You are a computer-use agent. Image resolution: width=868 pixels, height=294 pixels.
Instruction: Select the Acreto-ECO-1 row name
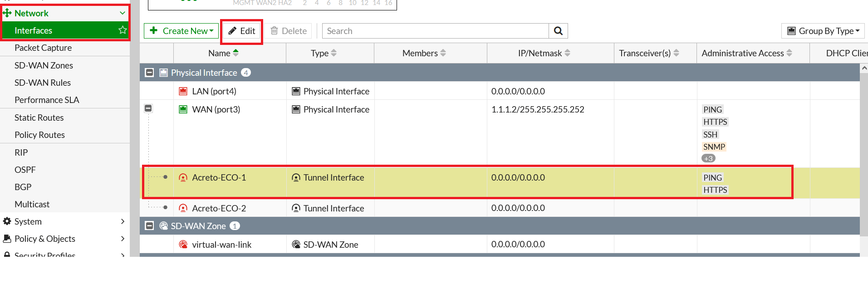pos(219,177)
